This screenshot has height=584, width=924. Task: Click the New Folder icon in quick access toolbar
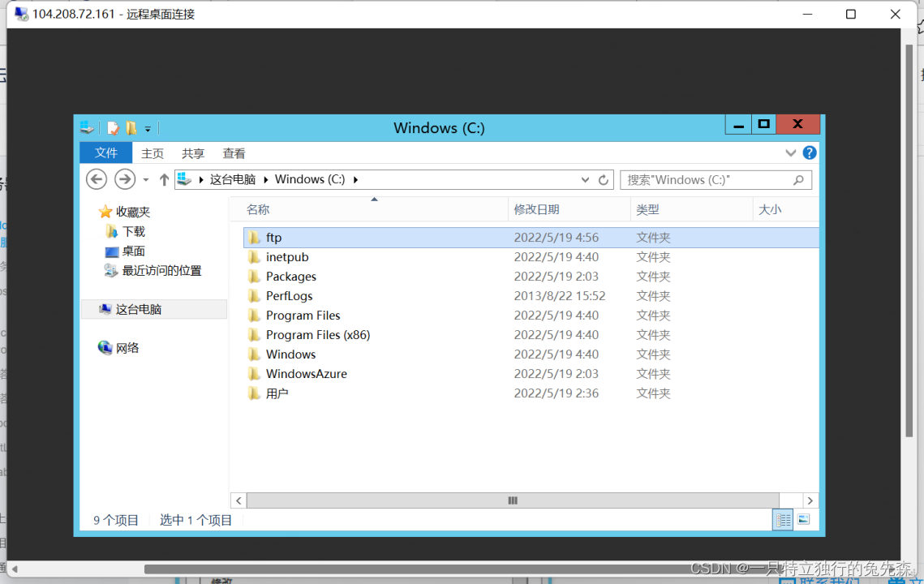click(x=131, y=128)
